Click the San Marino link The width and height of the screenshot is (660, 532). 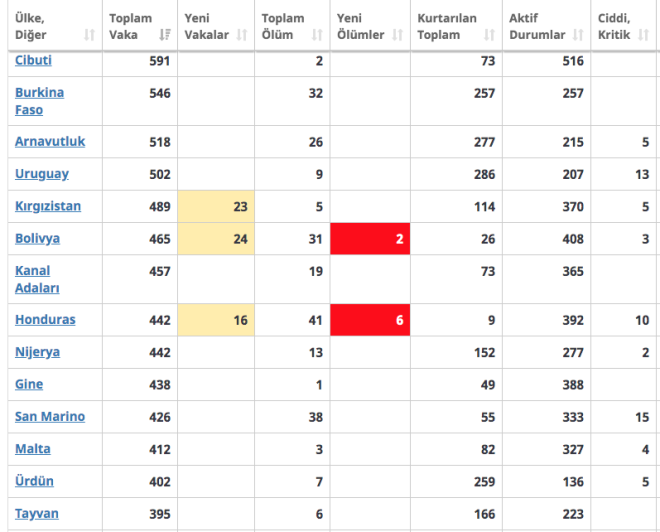pyautogui.click(x=50, y=416)
